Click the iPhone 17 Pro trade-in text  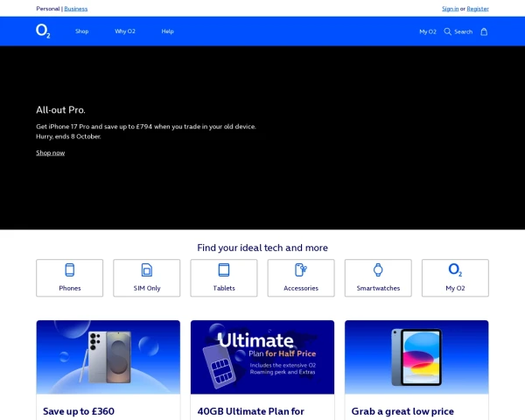(146, 127)
